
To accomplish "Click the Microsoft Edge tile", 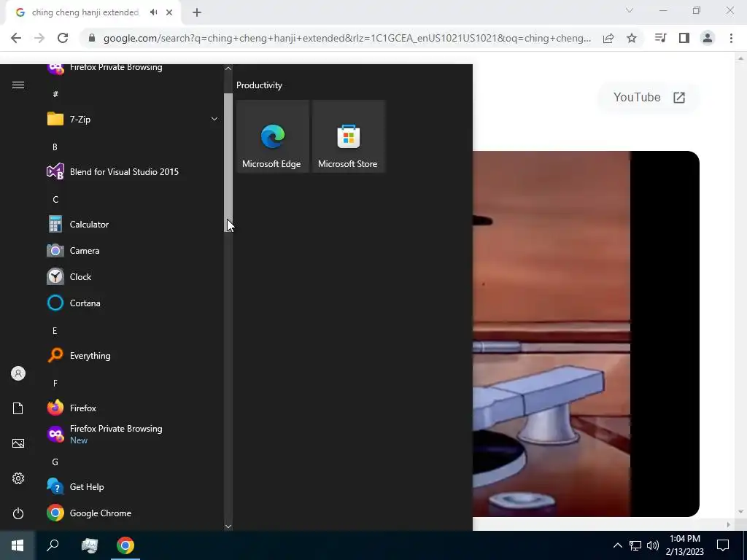I will pyautogui.click(x=273, y=136).
